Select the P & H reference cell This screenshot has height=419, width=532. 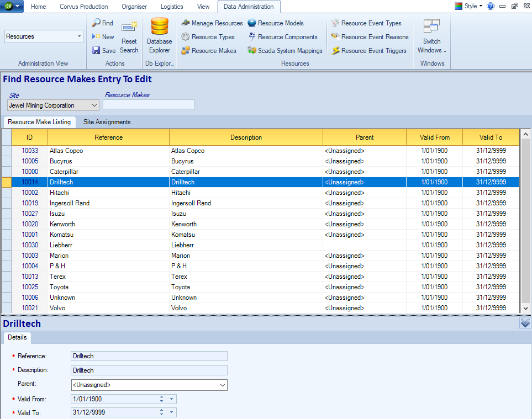pyautogui.click(x=109, y=266)
